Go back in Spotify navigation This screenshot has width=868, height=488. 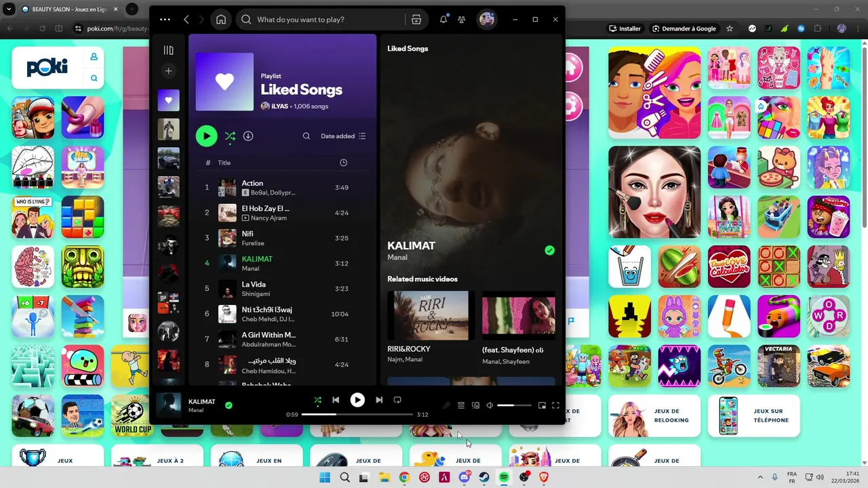coord(186,20)
